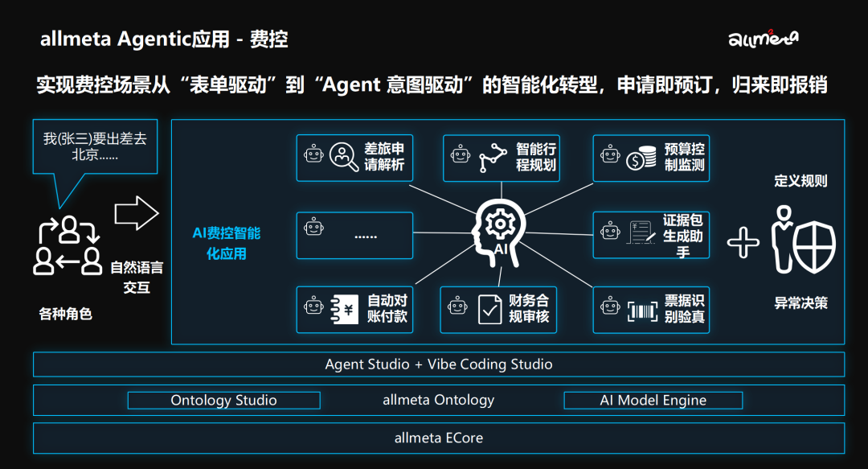868x469 pixels.
Task: Click the three-people roles cycle icon
Action: pyautogui.click(x=68, y=245)
